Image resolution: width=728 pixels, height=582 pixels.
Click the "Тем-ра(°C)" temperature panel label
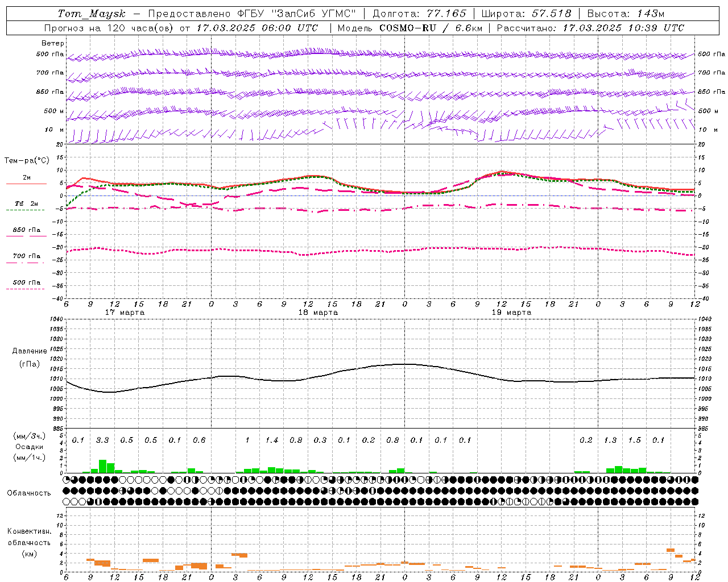click(27, 161)
